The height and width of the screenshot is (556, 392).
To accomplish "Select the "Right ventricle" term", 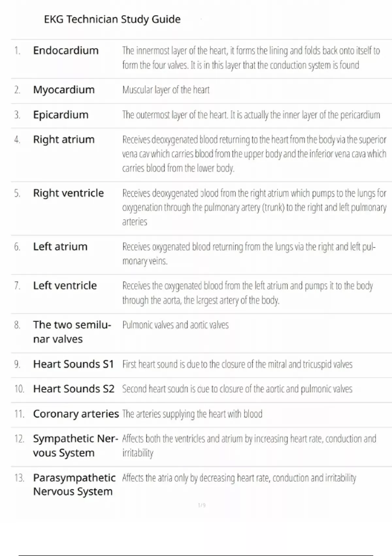I will 68,193.
